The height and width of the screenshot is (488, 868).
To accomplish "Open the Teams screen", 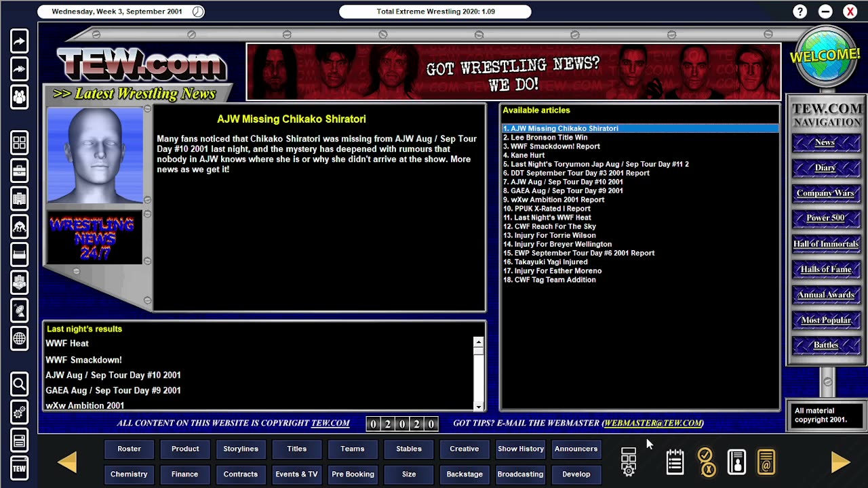I will (353, 449).
